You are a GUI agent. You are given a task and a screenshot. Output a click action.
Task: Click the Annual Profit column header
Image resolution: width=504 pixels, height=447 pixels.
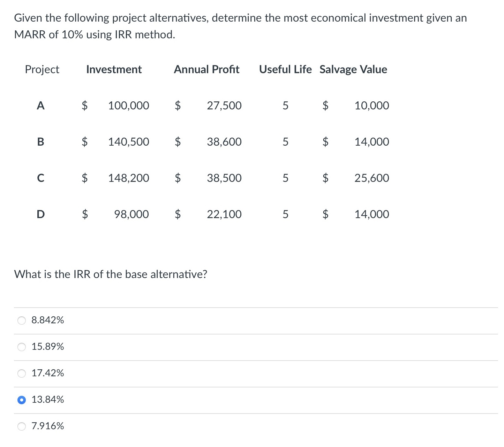[206, 69]
